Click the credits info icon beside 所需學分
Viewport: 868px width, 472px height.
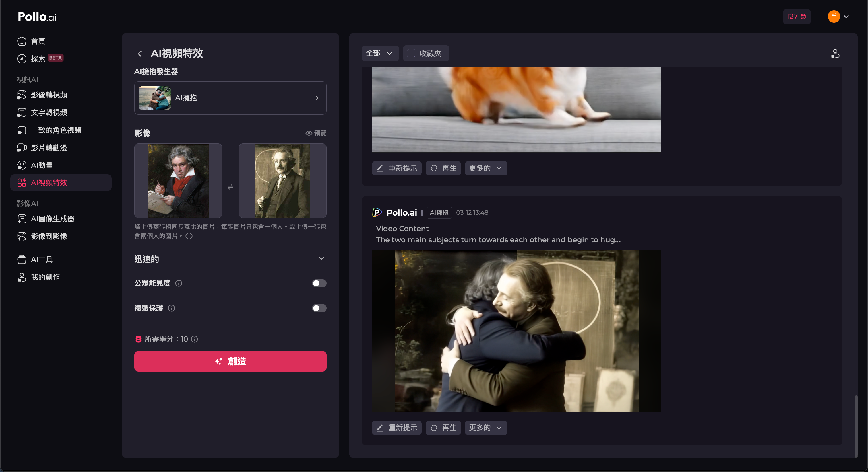point(194,339)
